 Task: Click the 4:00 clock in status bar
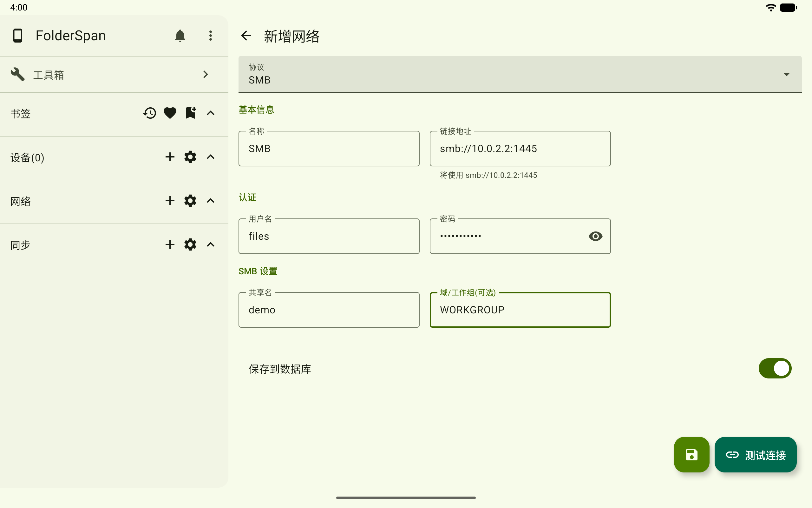pos(19,7)
